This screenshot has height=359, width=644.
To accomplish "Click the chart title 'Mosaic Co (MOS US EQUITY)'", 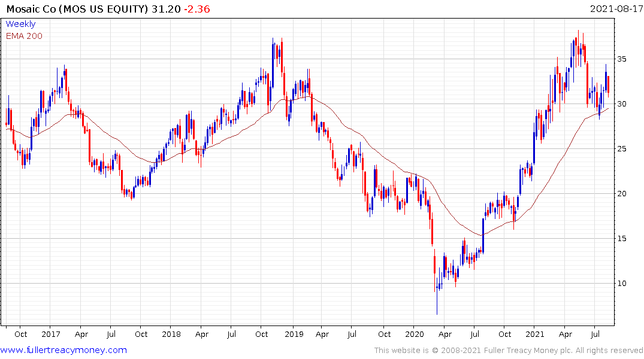I will pos(77,9).
